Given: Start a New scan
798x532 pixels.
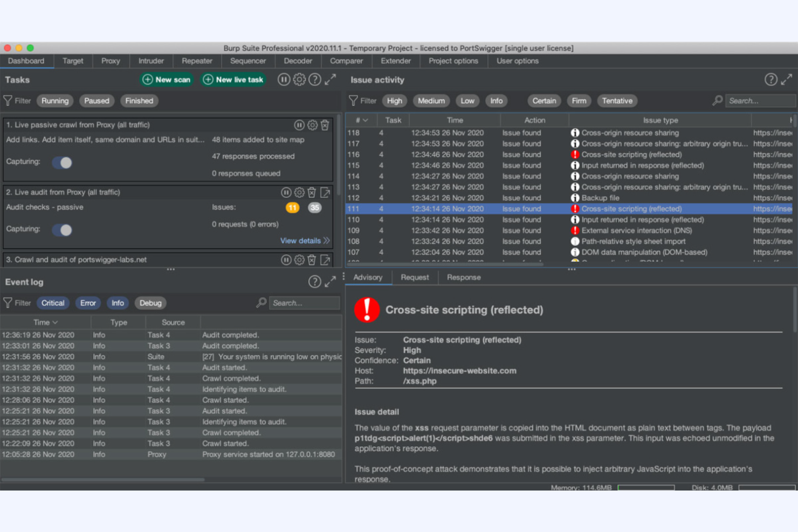Looking at the screenshot, I should (x=167, y=79).
